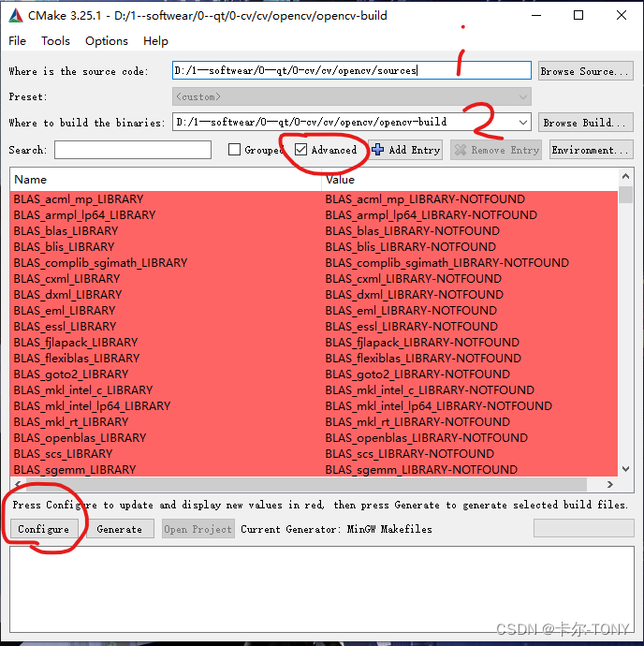Select the BLAS_scs_LIBRARY entry name
This screenshot has width=644, height=646.
(63, 454)
